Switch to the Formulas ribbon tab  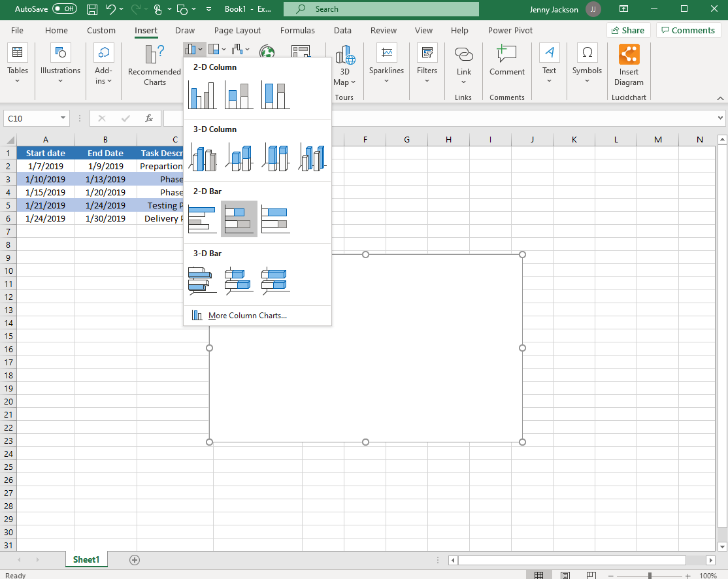297,30
